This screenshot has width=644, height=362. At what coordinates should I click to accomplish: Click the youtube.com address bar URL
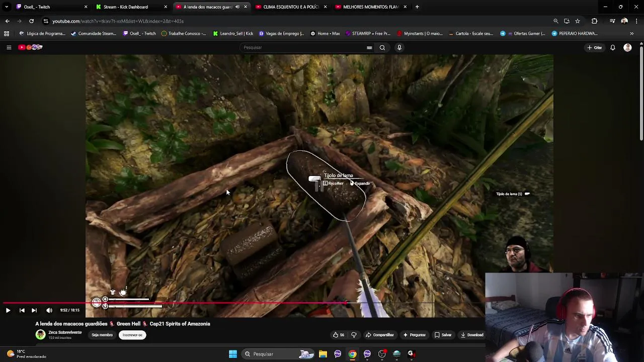coord(118,21)
